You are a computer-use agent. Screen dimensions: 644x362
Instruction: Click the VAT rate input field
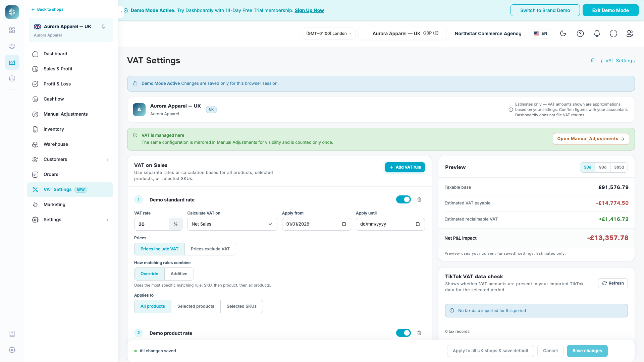coord(151,224)
